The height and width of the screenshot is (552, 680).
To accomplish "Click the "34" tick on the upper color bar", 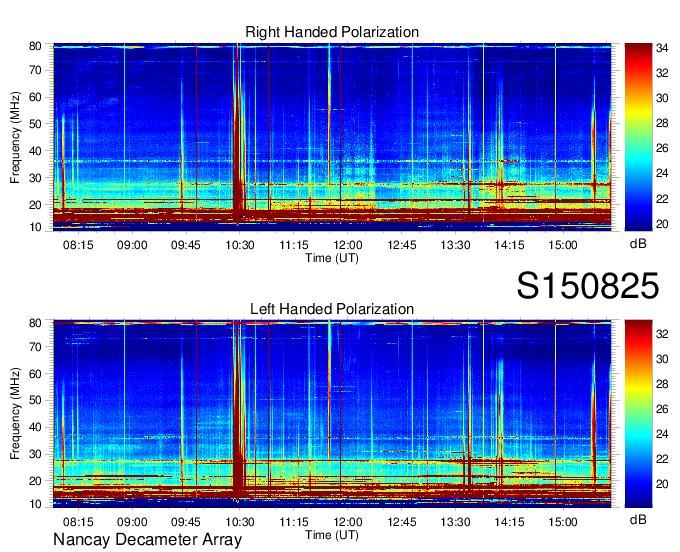I will (662, 48).
